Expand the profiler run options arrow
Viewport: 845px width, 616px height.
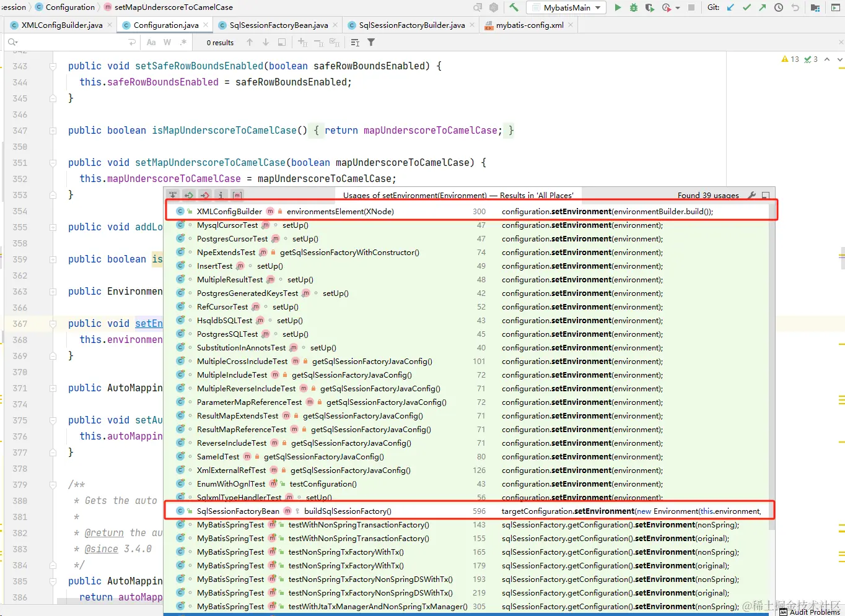[678, 8]
